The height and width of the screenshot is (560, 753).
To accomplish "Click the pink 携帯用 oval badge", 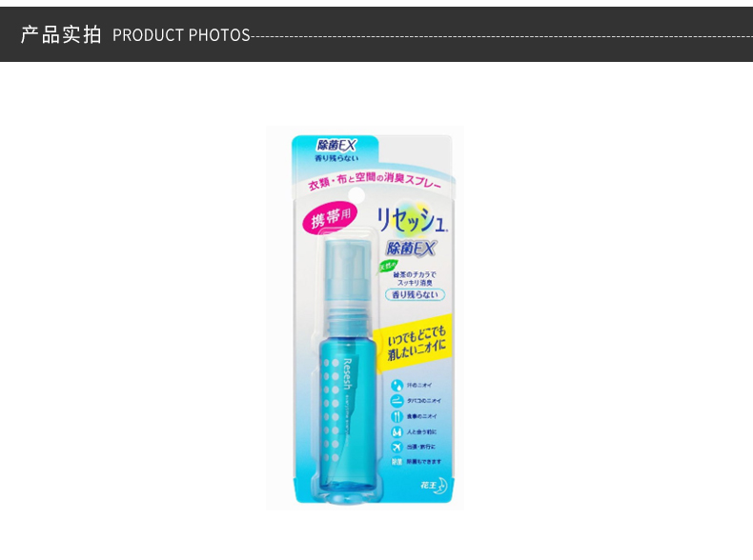I will point(330,217).
